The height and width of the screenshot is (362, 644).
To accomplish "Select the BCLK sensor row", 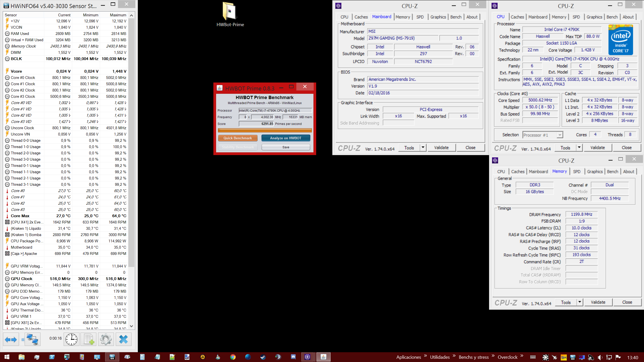I will coord(66,59).
